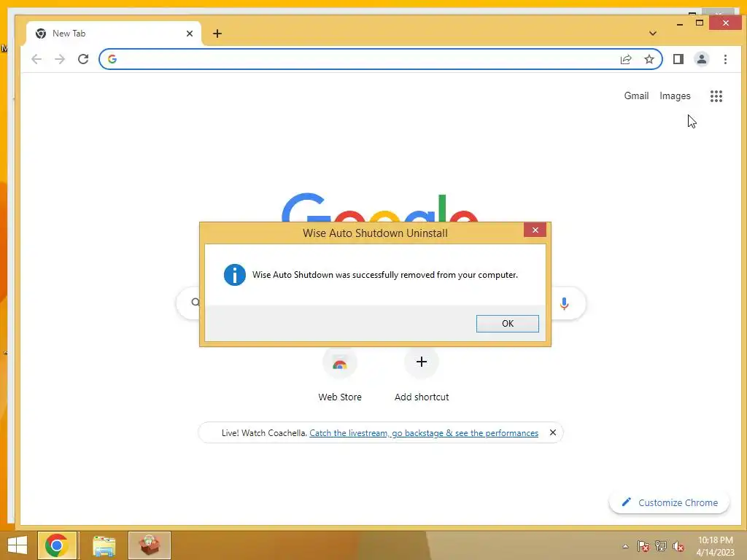Viewport: 747px width, 560px height.
Task: Maximize the Chrome window
Action: tap(700, 23)
